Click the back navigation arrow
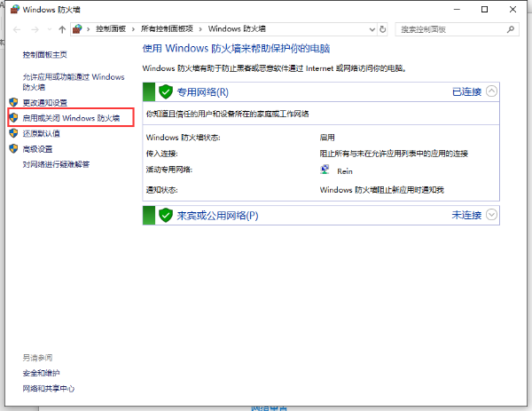Screen dimensions: 532x411 coord(17,29)
